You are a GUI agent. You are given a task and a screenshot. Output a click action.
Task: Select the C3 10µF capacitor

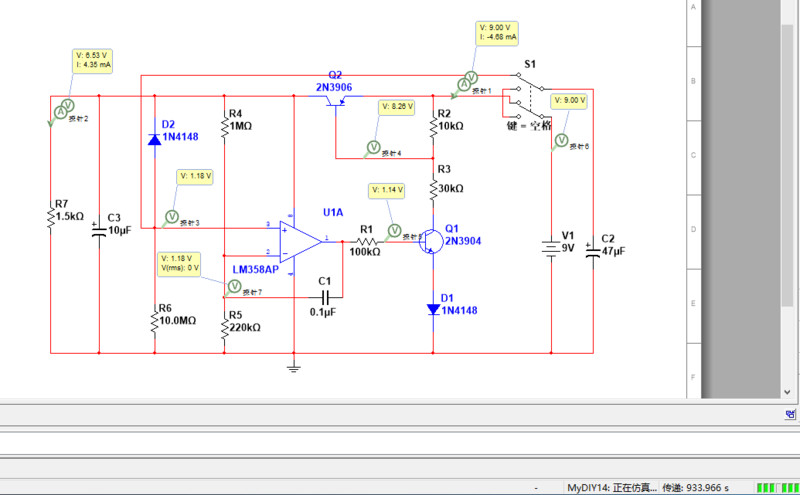click(99, 231)
